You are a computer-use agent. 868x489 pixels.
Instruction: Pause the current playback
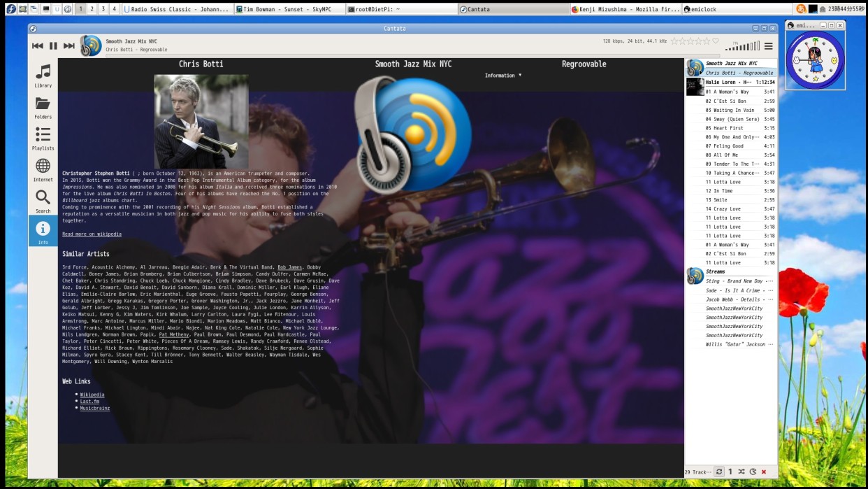tap(53, 46)
